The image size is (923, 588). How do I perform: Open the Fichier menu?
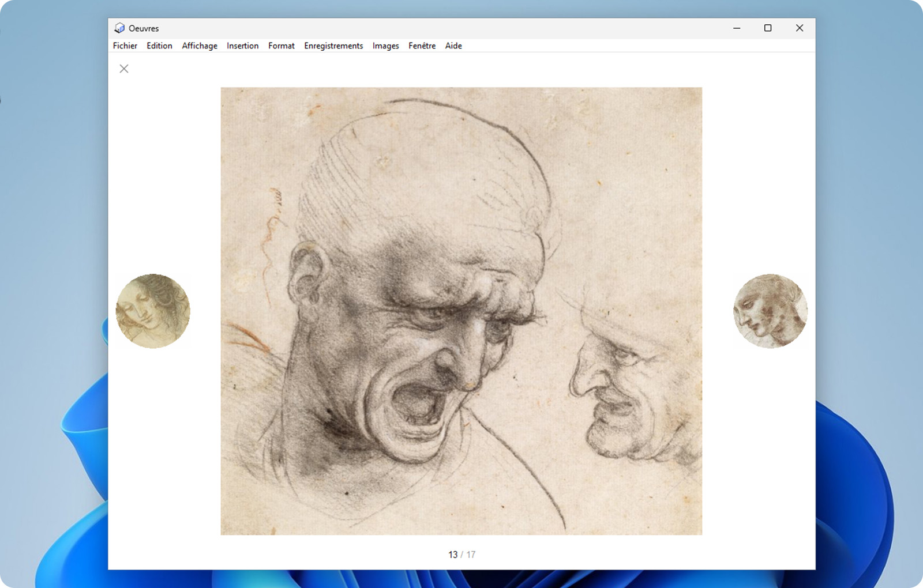[125, 46]
